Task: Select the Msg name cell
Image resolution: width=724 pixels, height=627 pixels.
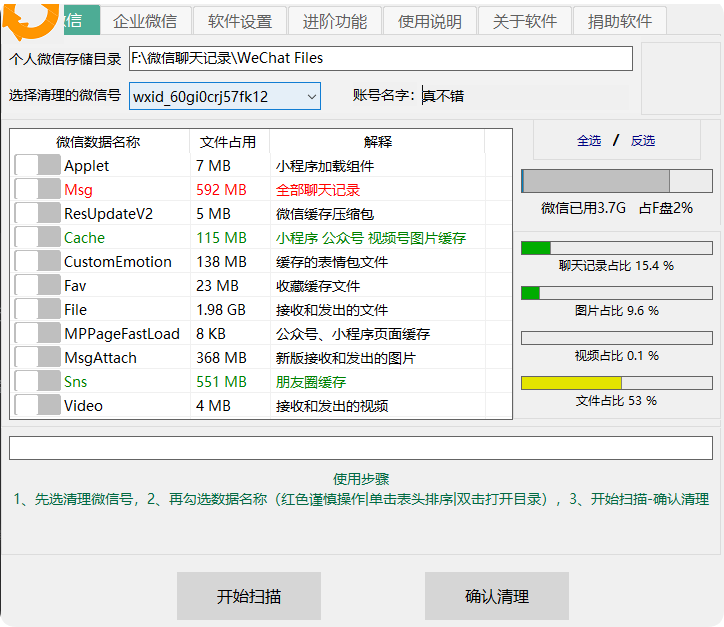Action: coord(78,189)
